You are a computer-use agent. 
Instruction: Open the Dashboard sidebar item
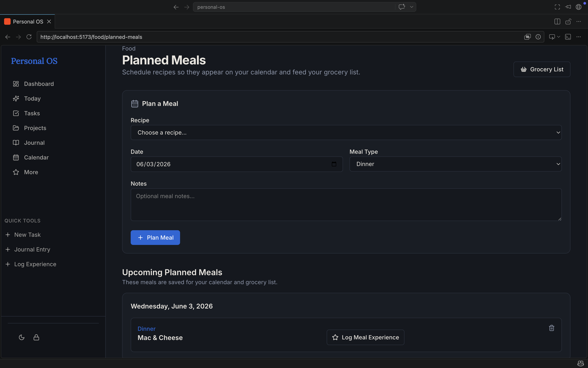33,84
